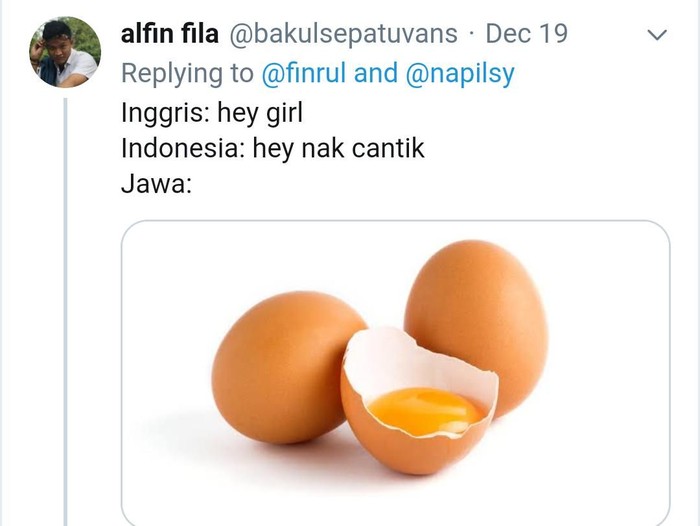Click the left whole brown egg

[286, 367]
